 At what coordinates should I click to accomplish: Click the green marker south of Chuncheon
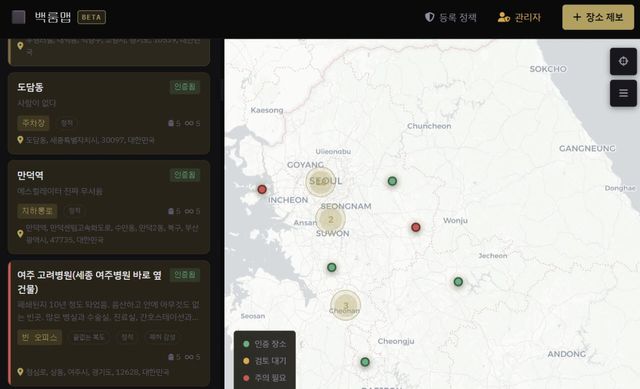click(392, 181)
